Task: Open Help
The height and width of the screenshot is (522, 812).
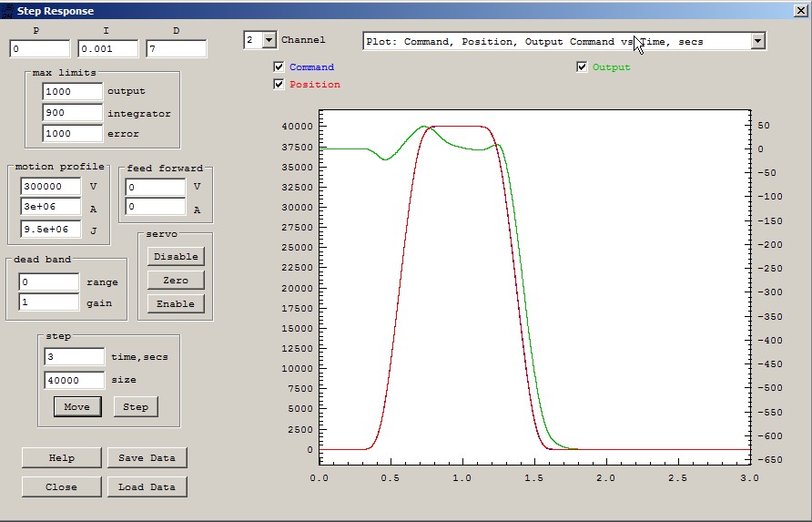Action: point(61,457)
